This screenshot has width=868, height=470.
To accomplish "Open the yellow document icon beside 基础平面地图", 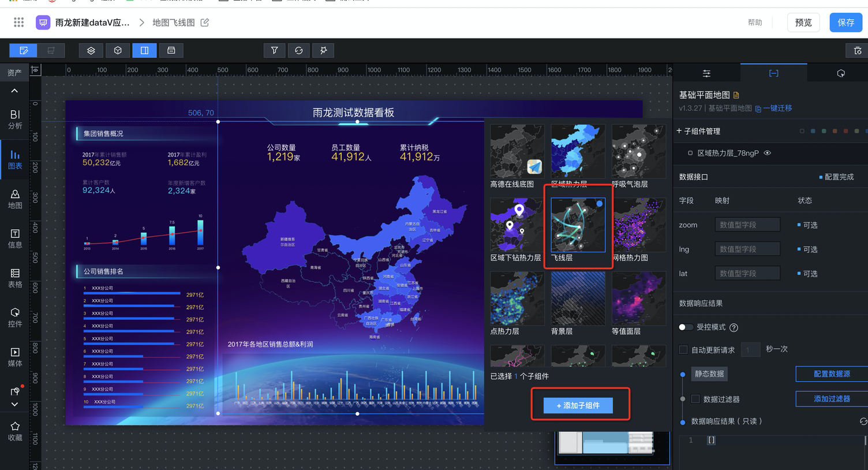I will 736,95.
